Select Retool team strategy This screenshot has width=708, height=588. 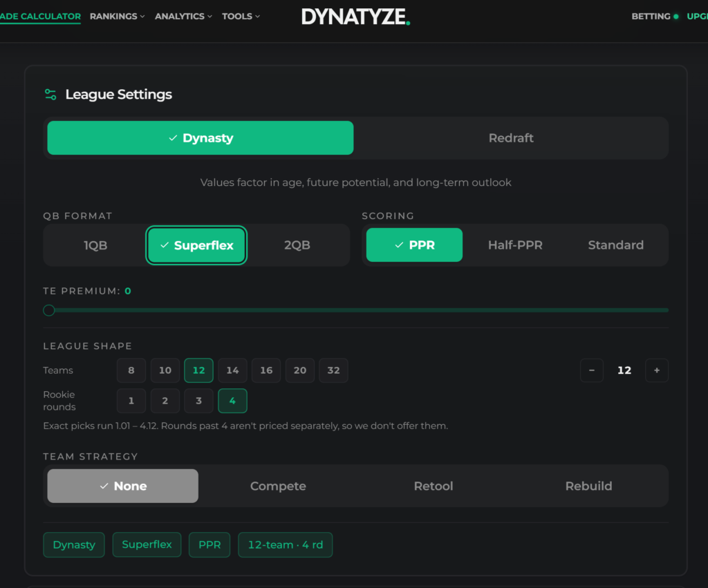(x=434, y=486)
